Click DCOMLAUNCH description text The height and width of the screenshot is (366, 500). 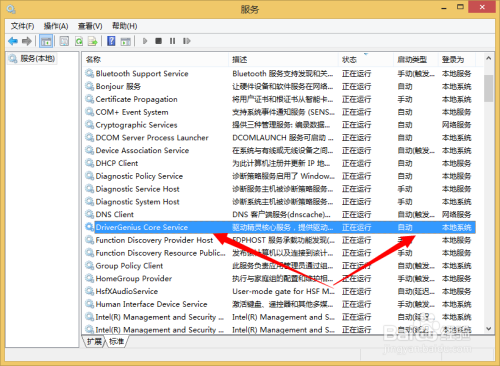click(283, 138)
